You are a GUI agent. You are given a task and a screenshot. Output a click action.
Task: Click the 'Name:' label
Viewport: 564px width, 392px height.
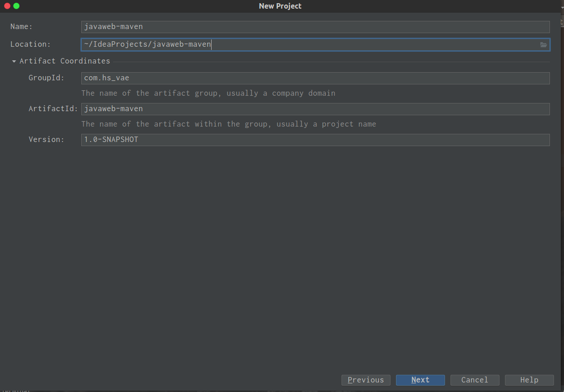coord(22,27)
